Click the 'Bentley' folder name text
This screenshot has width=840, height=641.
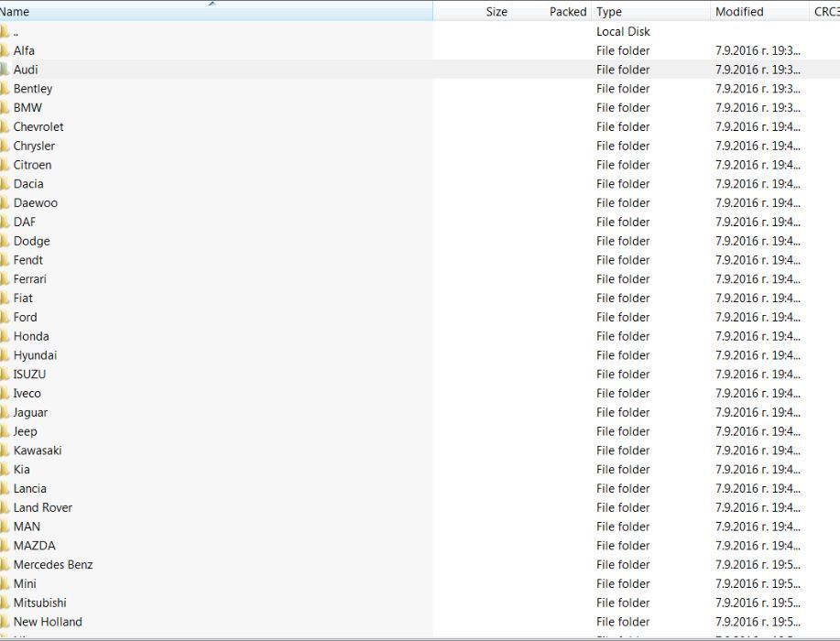click(33, 89)
